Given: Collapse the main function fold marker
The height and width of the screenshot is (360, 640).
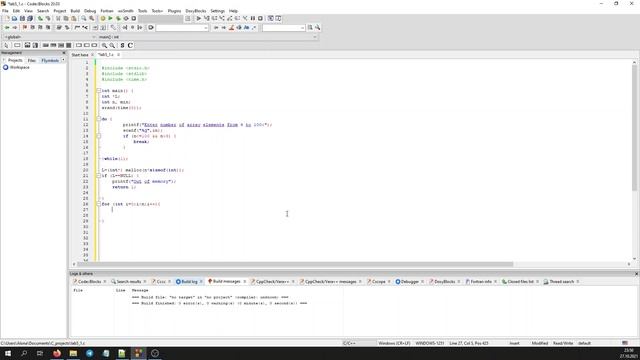Looking at the screenshot, I should pos(98,91).
